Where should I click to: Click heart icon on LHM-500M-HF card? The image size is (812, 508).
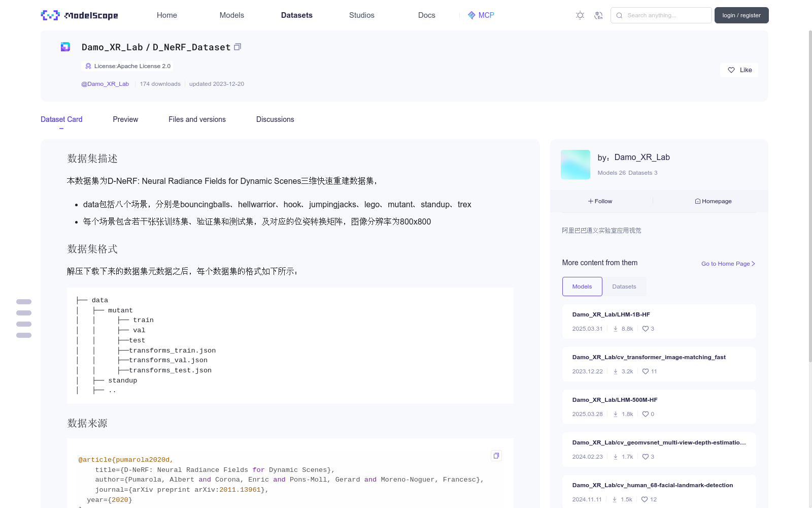click(646, 414)
